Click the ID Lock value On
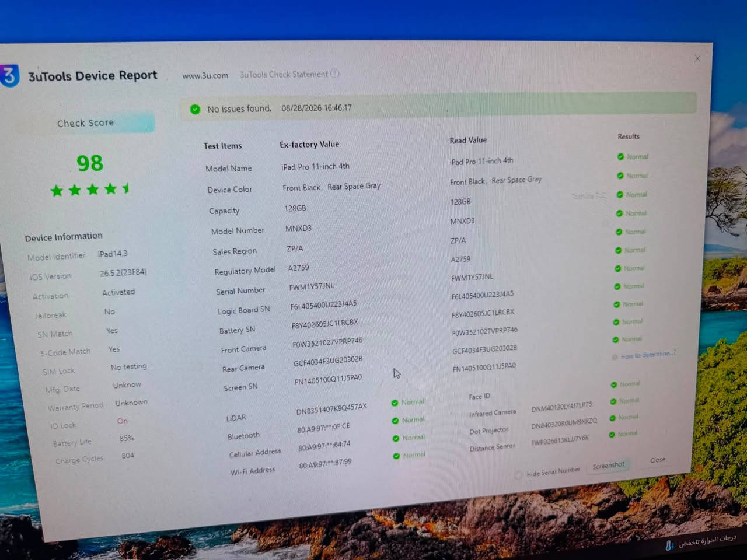The height and width of the screenshot is (560, 747). (122, 421)
